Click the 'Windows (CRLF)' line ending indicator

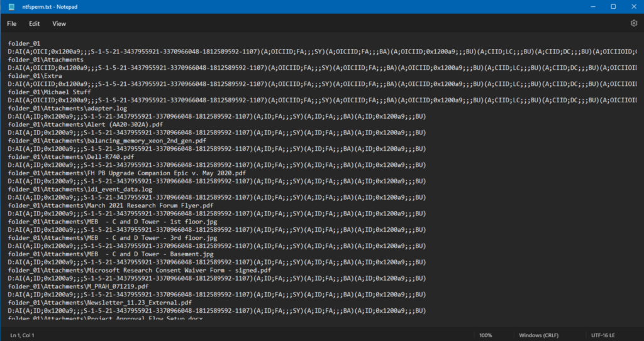coord(538,335)
